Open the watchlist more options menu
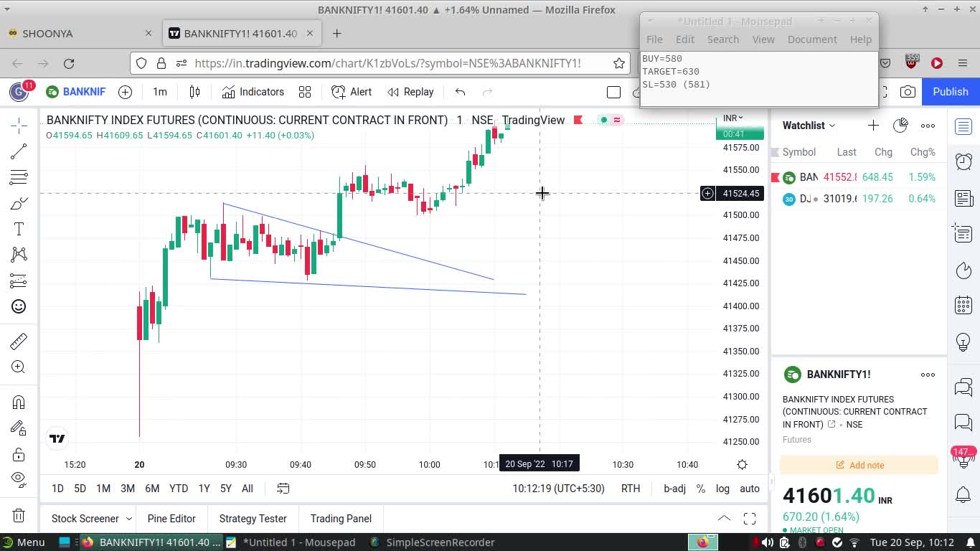 click(928, 126)
